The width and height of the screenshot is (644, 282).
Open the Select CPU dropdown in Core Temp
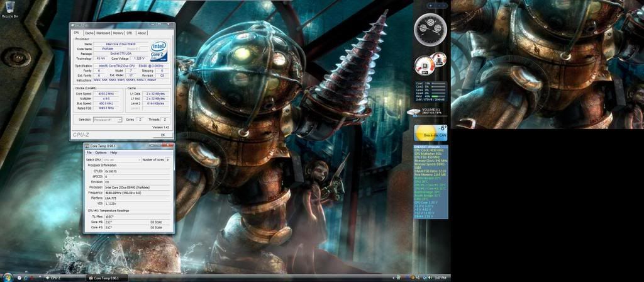[x=122, y=159]
